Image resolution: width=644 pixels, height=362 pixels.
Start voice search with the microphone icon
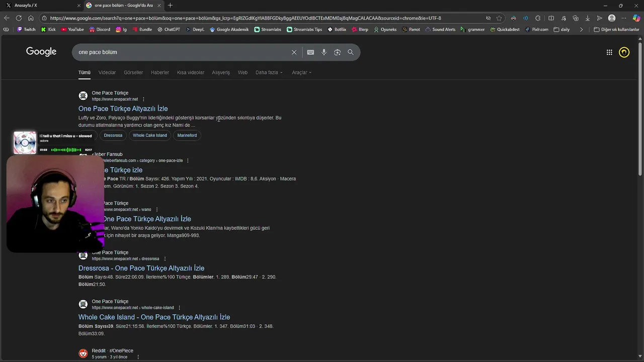(x=324, y=52)
